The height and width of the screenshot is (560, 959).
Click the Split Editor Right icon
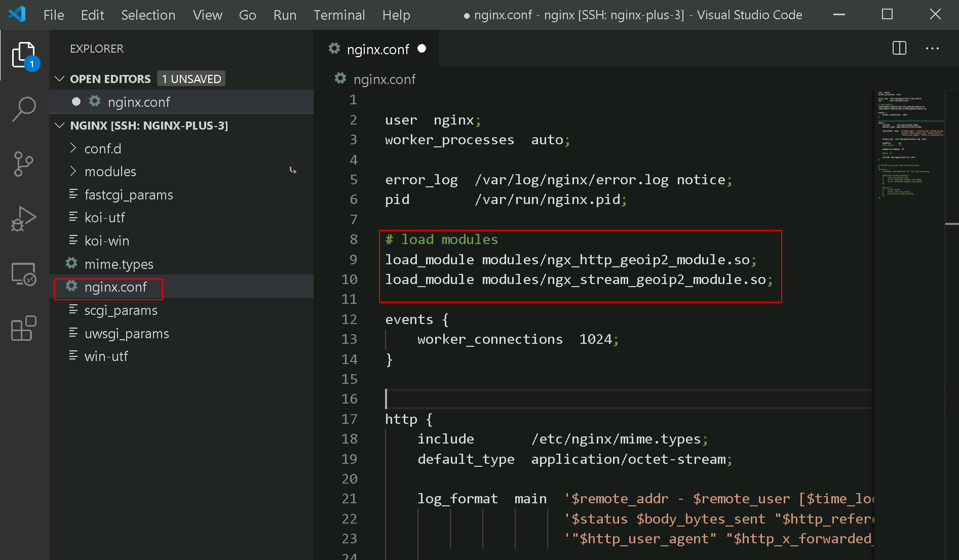click(899, 49)
